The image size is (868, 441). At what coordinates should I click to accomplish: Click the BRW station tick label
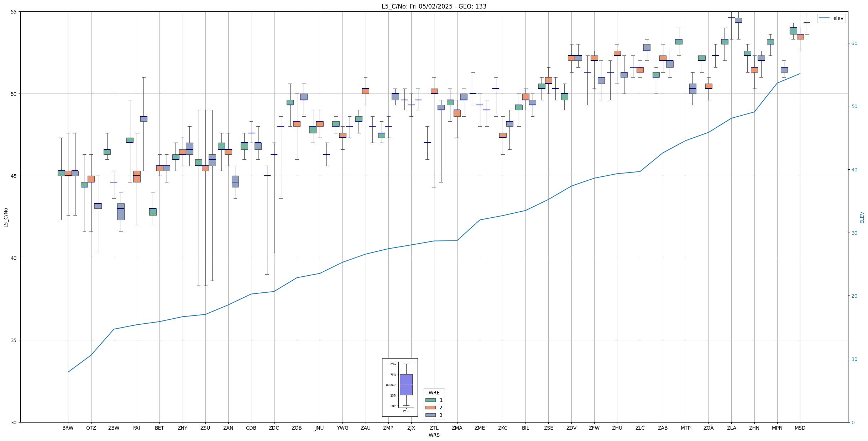(68, 428)
